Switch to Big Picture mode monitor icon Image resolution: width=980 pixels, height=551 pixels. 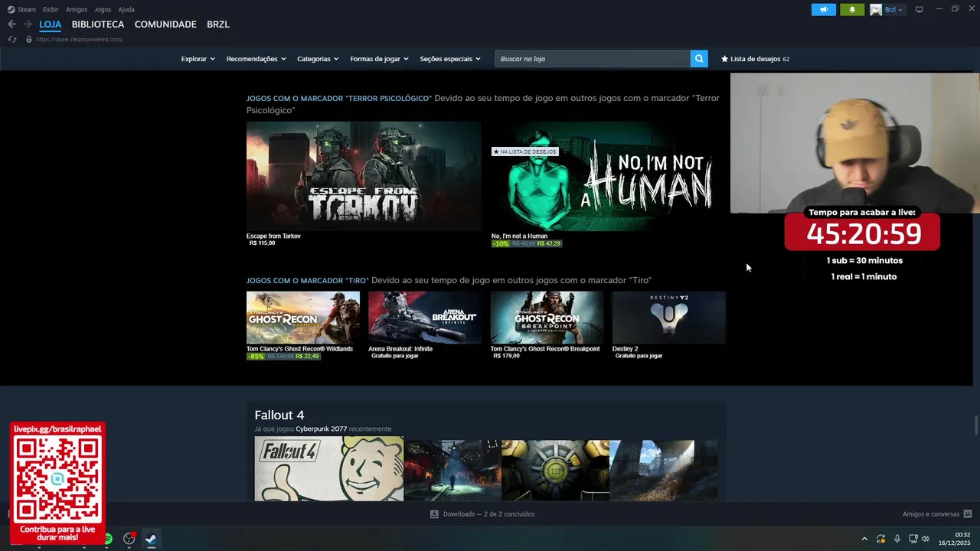click(919, 10)
